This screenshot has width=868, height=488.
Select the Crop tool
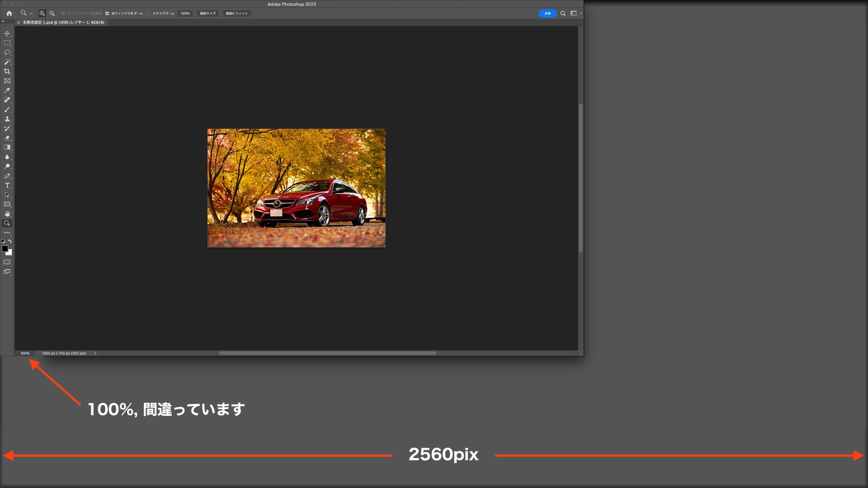coord(7,72)
